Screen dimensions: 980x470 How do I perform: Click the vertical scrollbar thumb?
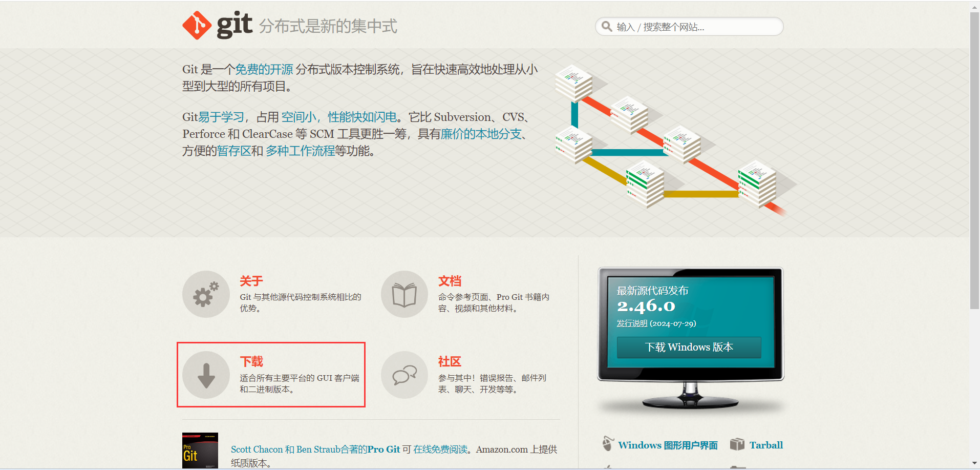coord(974,160)
